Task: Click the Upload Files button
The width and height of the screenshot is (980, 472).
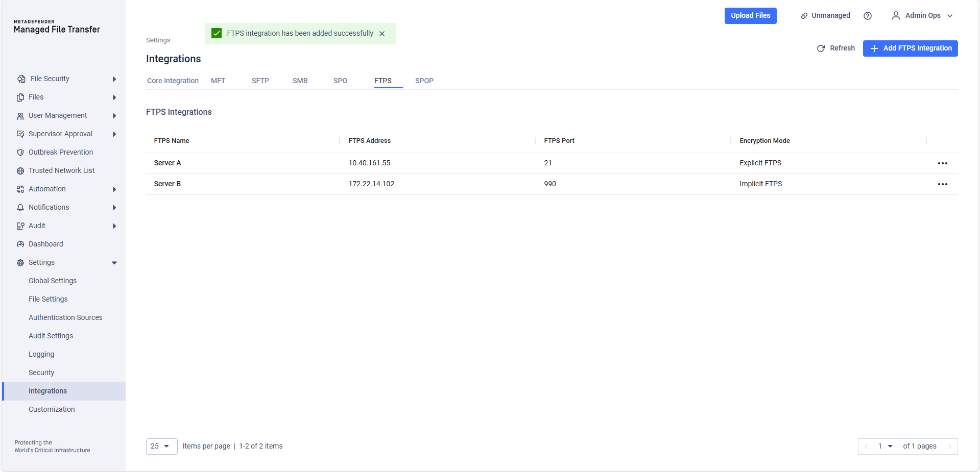Action: click(750, 16)
